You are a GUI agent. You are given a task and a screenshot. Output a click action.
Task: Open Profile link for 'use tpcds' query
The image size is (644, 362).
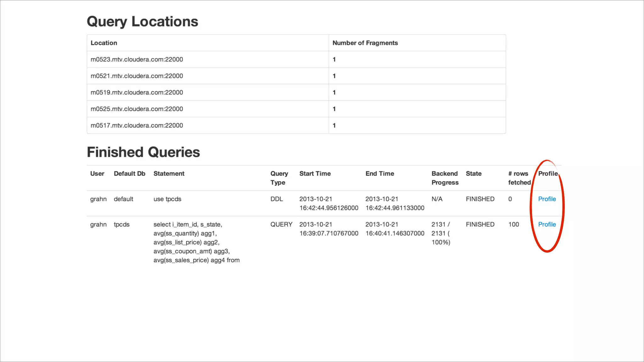547,199
